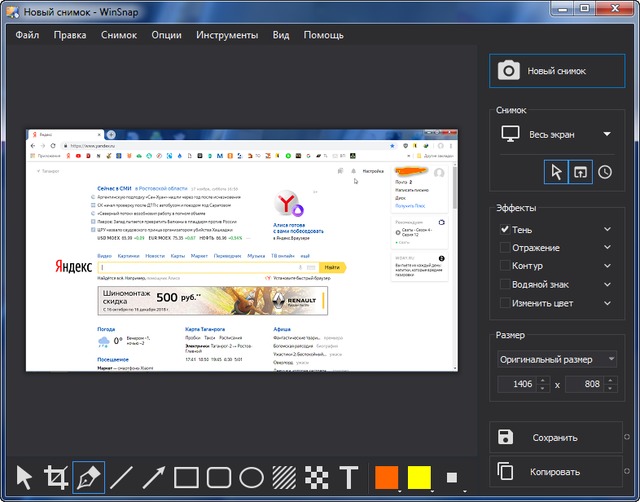Select the Pixelate checkerboard tool
Viewport: 640px width, 502px height.
click(316, 477)
